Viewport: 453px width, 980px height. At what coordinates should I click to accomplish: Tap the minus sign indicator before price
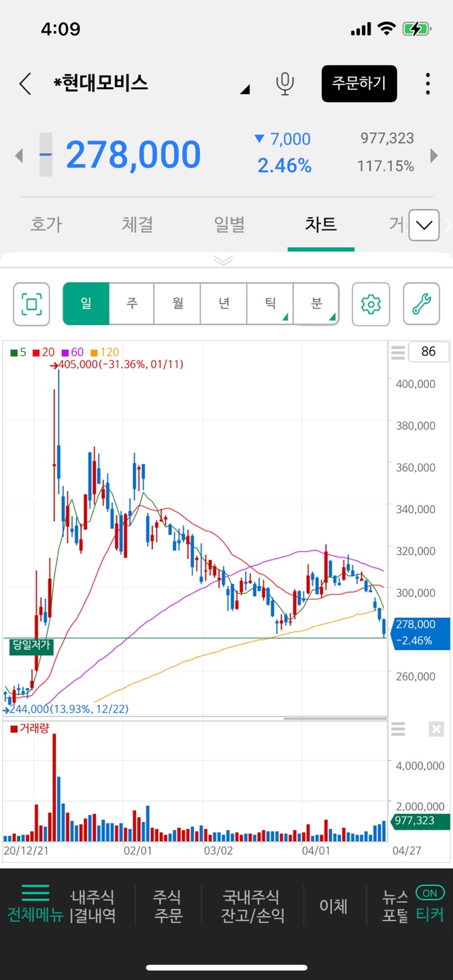(x=46, y=154)
